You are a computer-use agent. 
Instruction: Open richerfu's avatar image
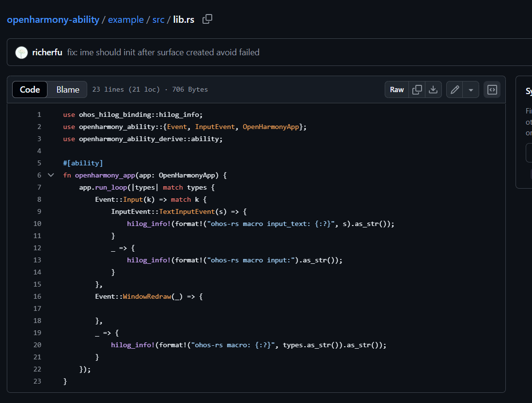[x=22, y=53]
